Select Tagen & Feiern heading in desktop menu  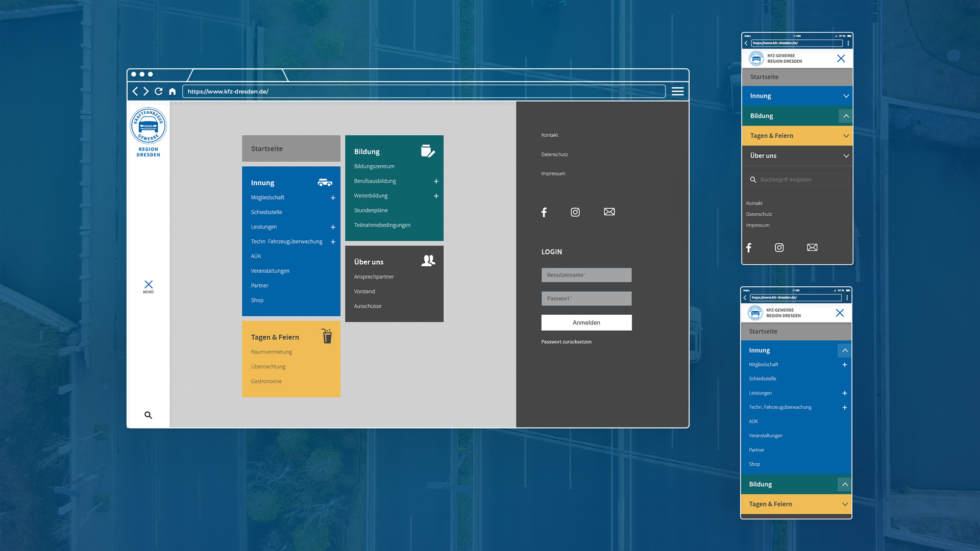275,337
